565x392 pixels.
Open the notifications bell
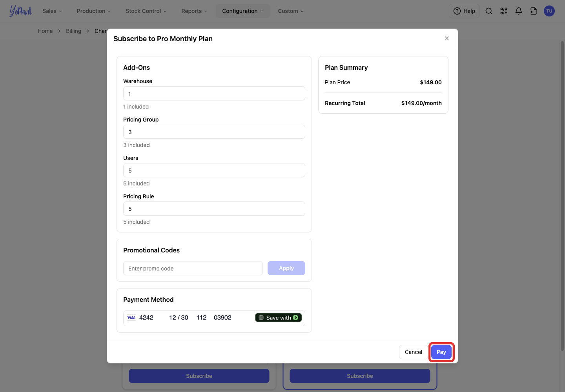coord(519,11)
